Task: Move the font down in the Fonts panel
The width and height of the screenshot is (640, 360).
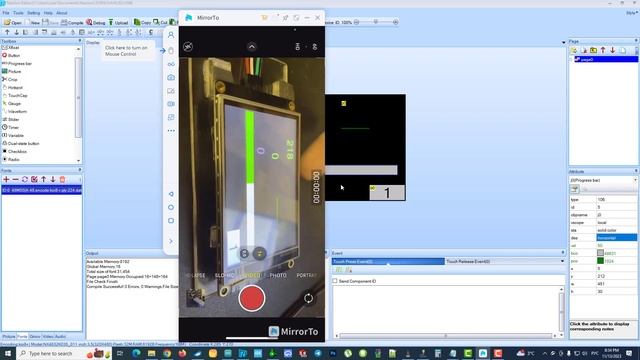Action: [x=53, y=180]
